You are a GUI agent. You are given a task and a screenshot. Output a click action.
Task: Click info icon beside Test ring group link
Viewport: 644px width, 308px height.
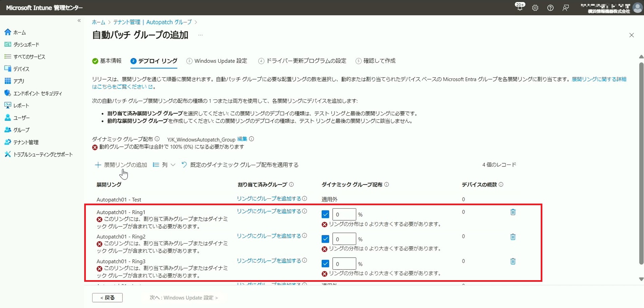point(305,199)
